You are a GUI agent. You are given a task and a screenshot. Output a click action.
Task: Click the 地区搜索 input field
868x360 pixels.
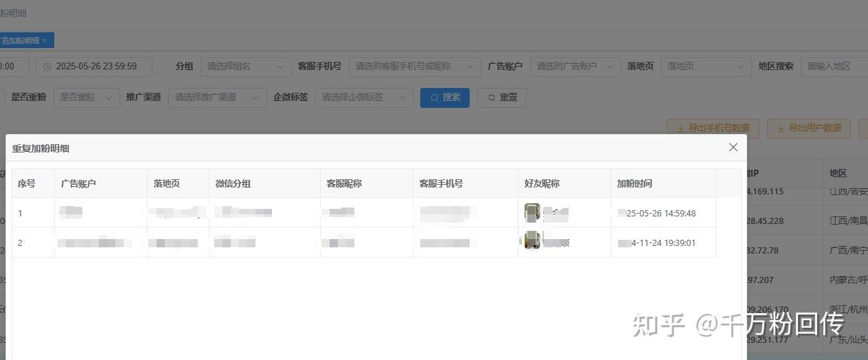point(834,67)
